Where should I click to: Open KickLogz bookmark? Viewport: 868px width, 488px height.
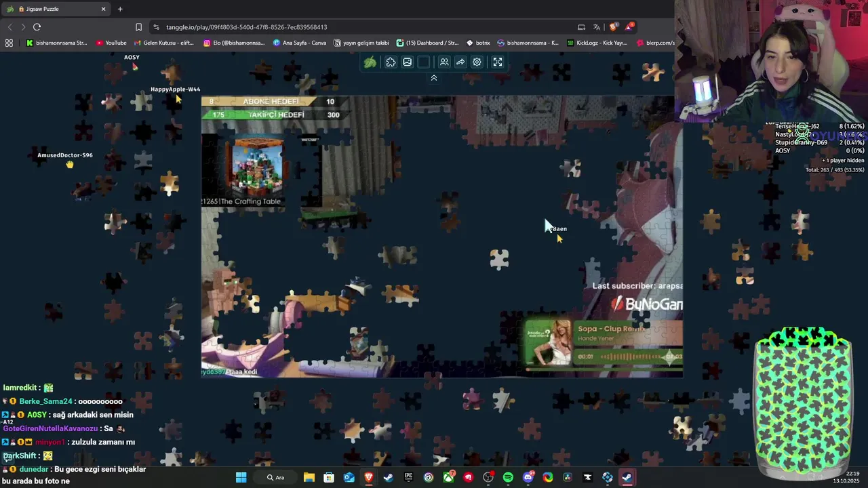coord(598,43)
